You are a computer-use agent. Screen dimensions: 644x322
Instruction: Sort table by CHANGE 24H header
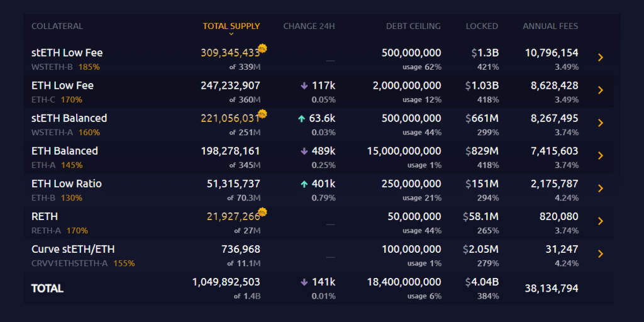309,26
